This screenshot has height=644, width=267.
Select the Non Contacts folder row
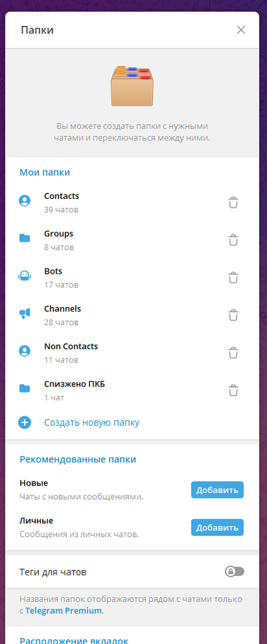132,353
